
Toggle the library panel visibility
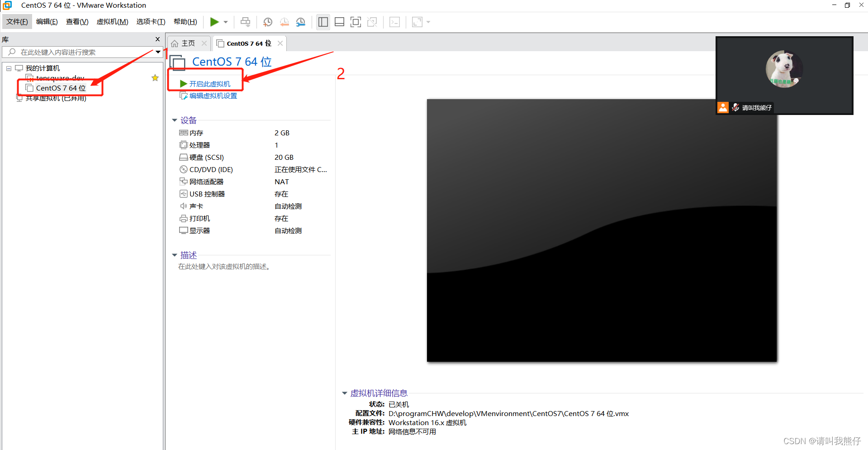pos(323,22)
